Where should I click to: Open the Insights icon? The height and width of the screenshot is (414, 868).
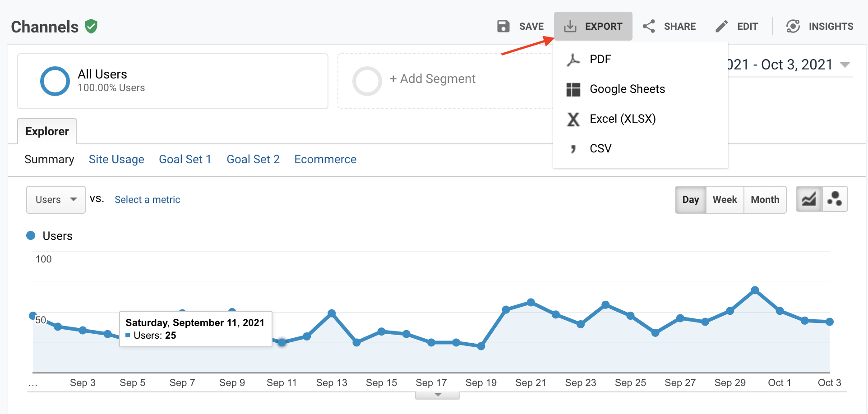pyautogui.click(x=793, y=26)
